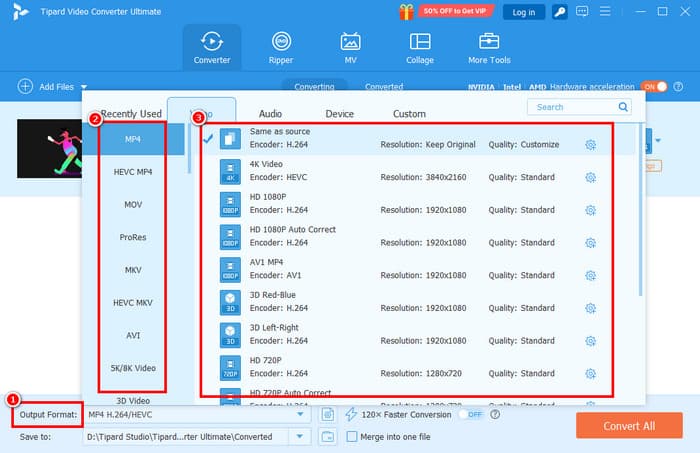The width and height of the screenshot is (700, 453).
Task: Switch to the Converted tab
Action: point(384,86)
